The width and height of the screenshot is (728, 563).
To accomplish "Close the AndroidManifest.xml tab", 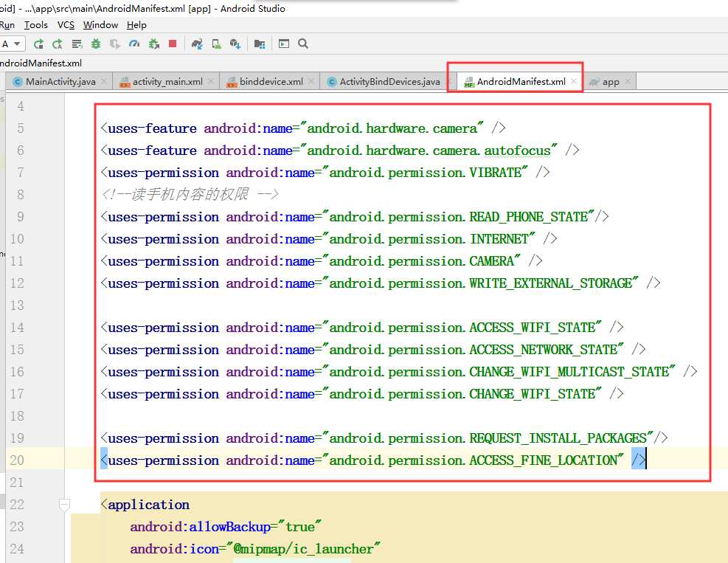I will pyautogui.click(x=575, y=81).
